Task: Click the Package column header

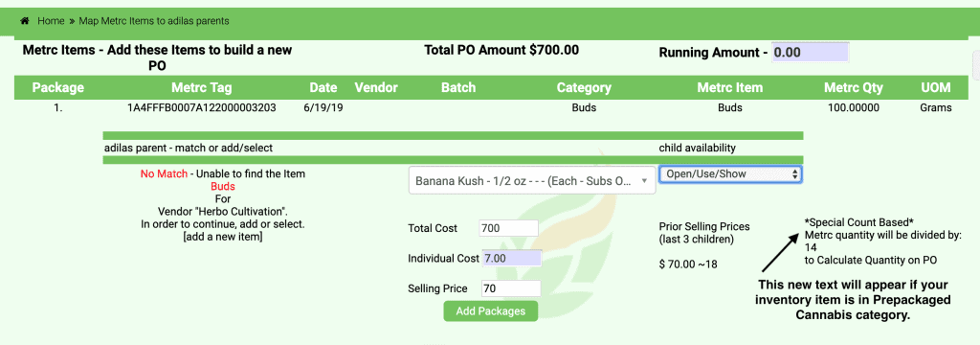Action: pos(58,87)
